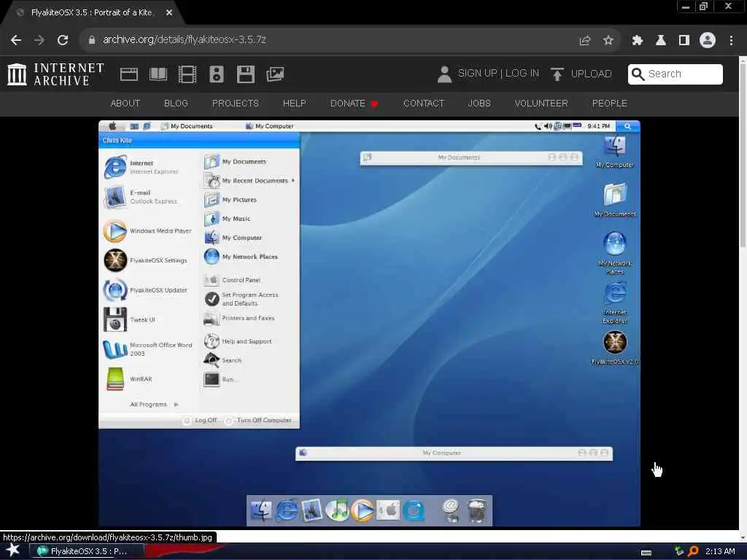Viewport: 747px width, 560px height.
Task: Open the ABOUT menu item
Action: point(125,104)
